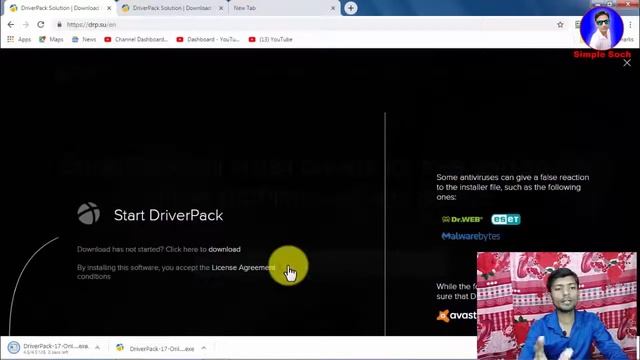Open Dashboard - YouTube bookmark
This screenshot has width=640, height=360.
[x=208, y=40]
